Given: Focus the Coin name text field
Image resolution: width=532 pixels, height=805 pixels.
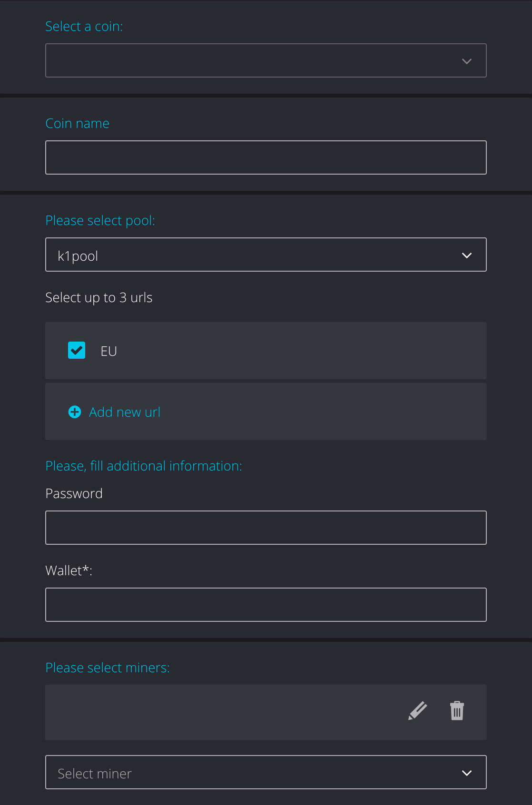Looking at the screenshot, I should (266, 157).
